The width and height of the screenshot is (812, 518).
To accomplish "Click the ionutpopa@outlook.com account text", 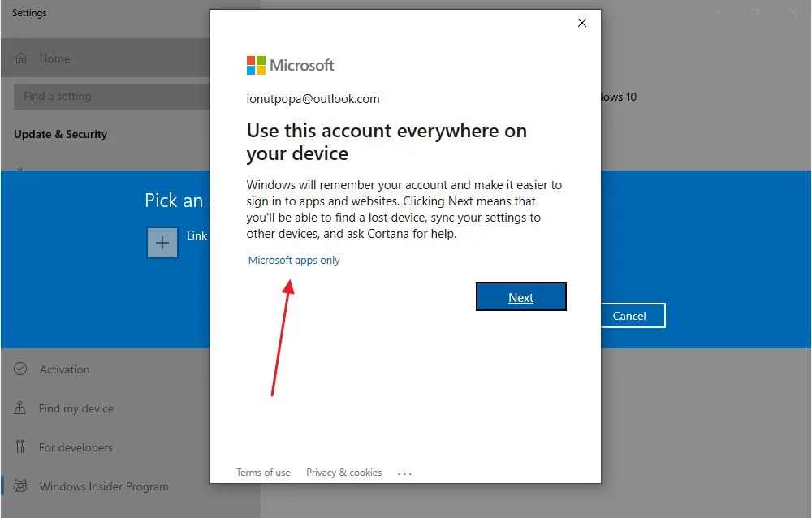I will coord(313,99).
